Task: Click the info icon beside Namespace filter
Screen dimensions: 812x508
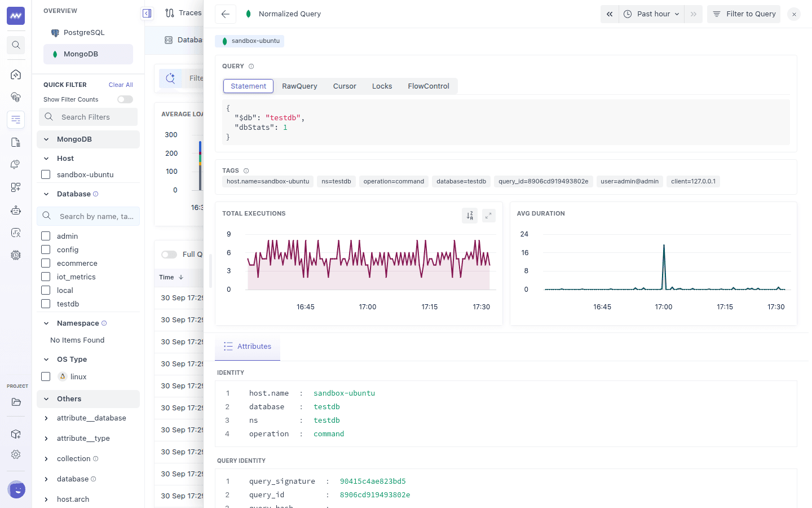Action: click(104, 323)
